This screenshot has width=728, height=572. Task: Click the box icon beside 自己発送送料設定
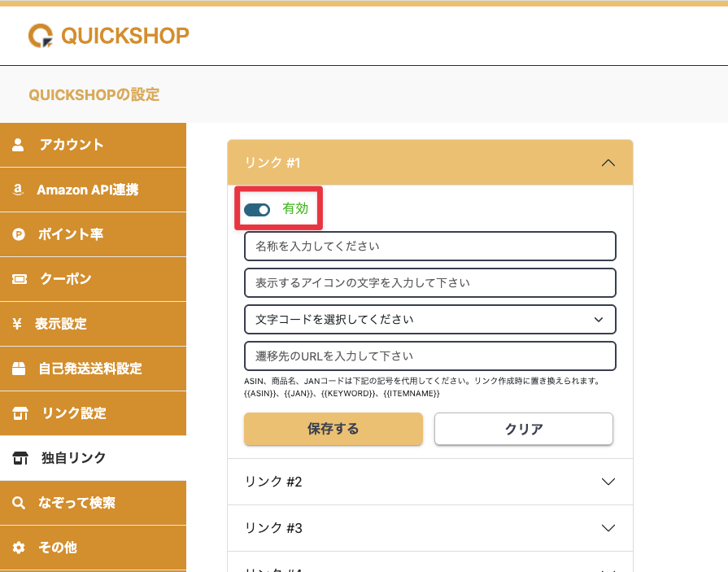19,369
